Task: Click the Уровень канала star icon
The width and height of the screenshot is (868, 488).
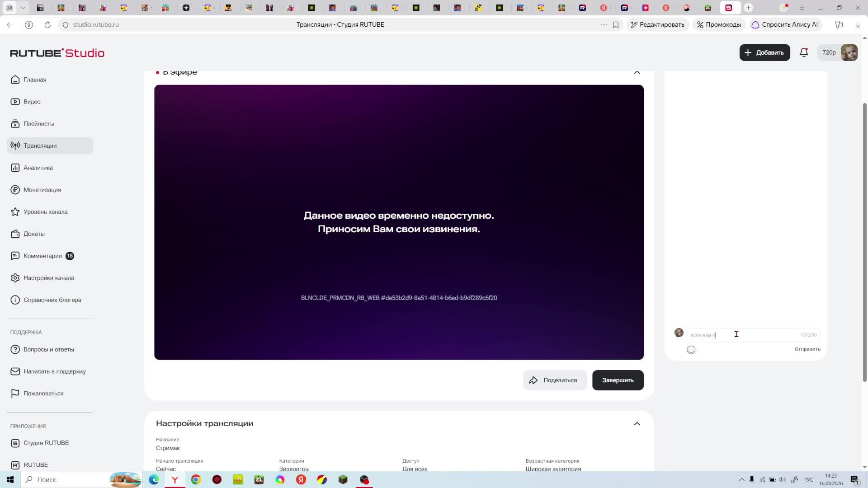Action: (15, 211)
